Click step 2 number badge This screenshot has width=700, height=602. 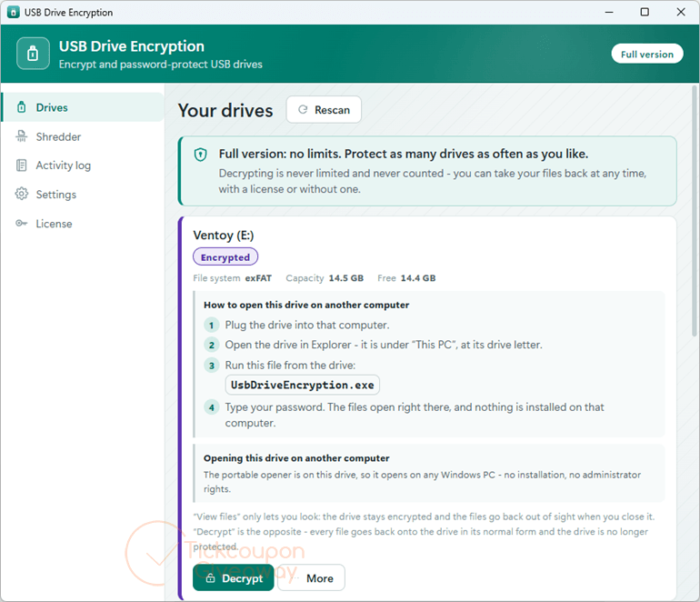pos(212,346)
